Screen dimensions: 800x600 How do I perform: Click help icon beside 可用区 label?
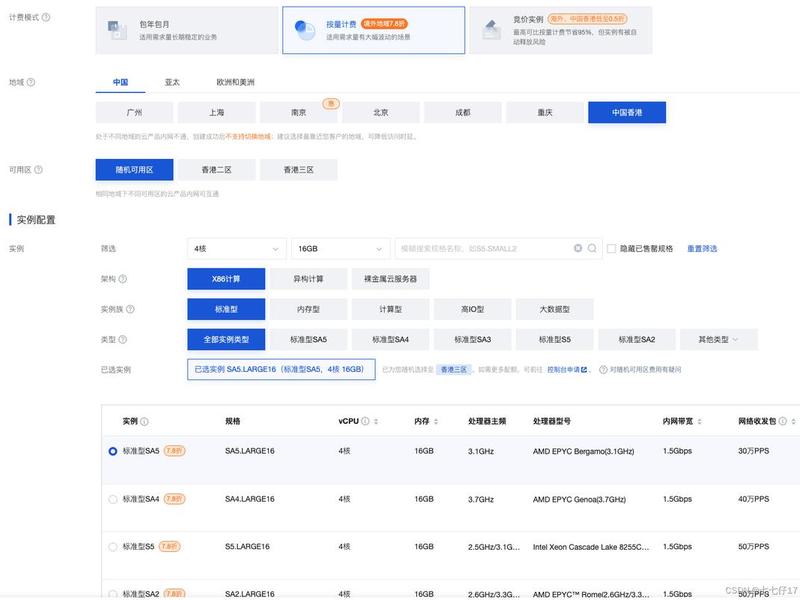38,170
